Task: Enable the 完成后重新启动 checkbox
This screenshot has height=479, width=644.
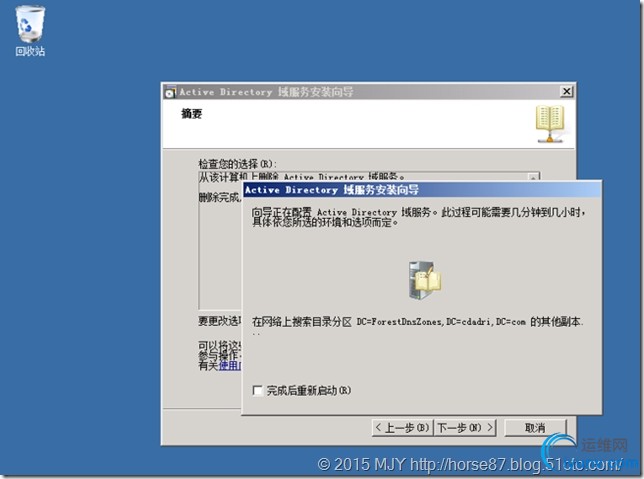Action: pos(257,390)
